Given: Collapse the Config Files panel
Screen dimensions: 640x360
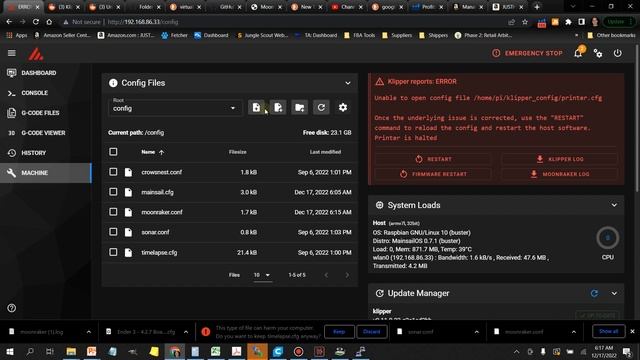Looking at the screenshot, I should pos(348,83).
